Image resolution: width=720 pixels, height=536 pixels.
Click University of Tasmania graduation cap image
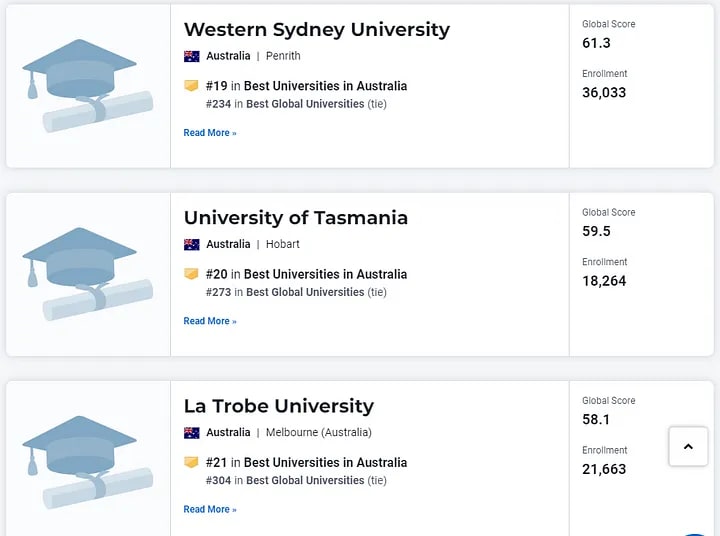tap(88, 274)
